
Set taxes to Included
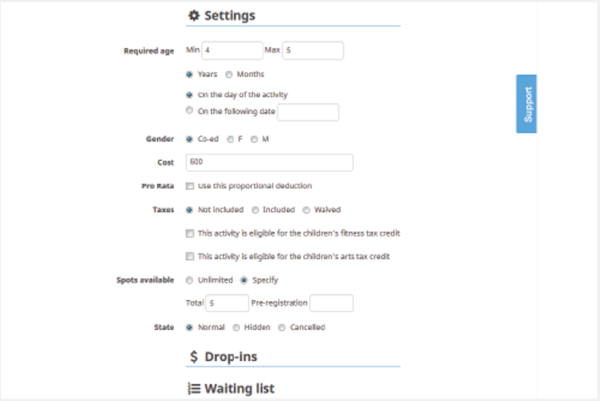coord(254,210)
